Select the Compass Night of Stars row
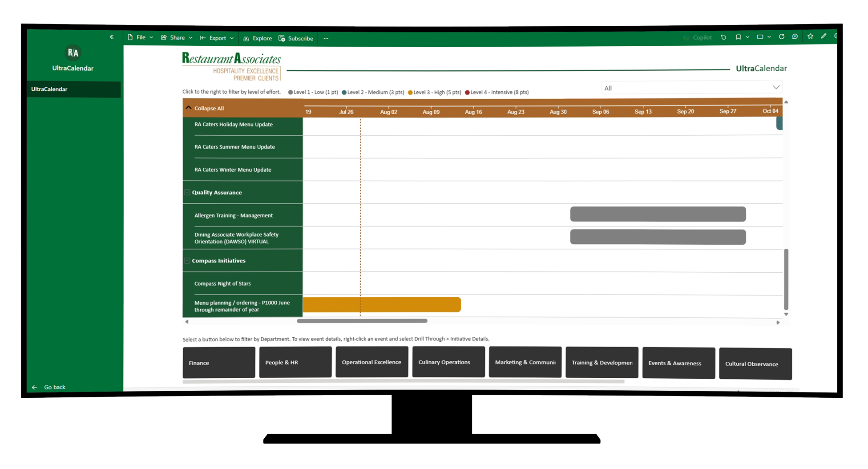 tap(243, 283)
